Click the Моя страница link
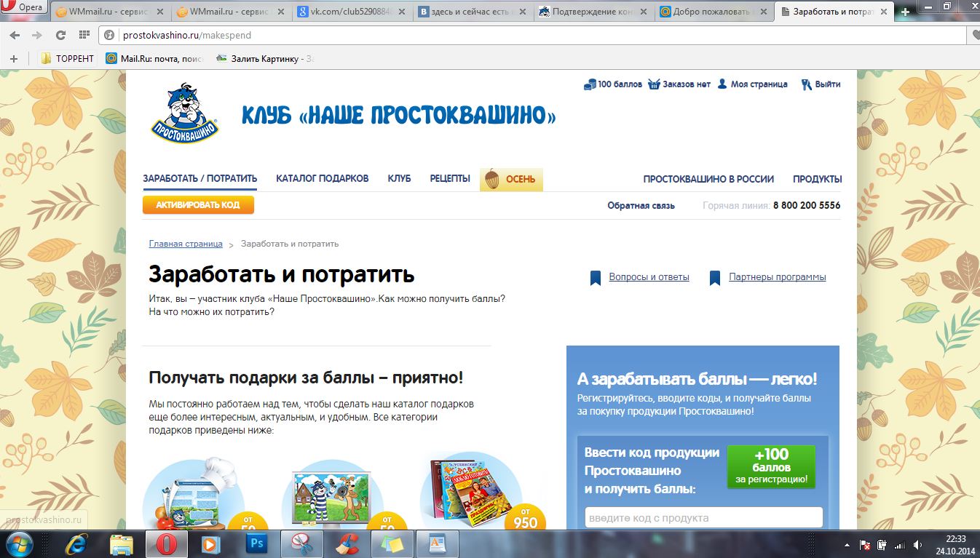 pos(759,84)
